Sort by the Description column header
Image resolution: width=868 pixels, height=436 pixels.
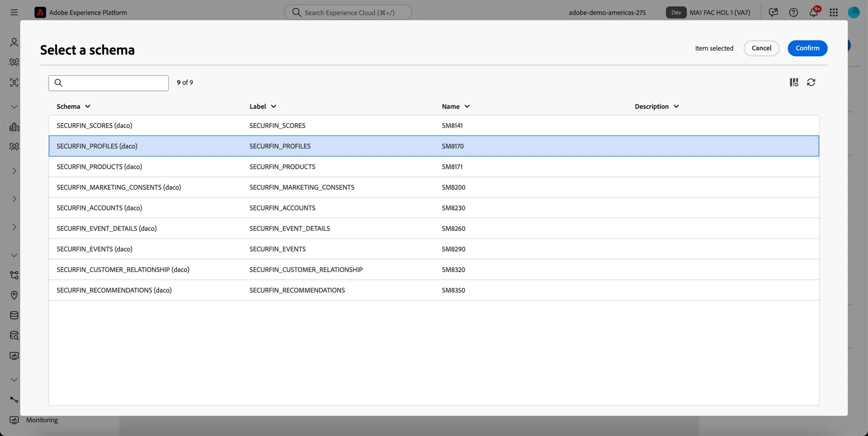[657, 106]
